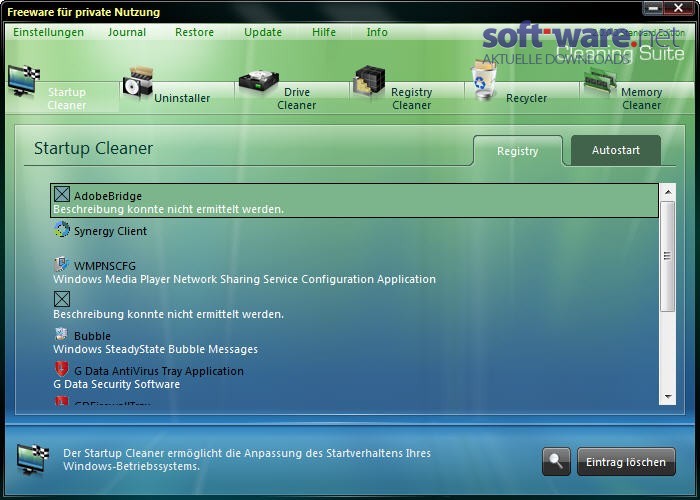Click the G Data Security Software description
The width and height of the screenshot is (700, 500).
117,384
